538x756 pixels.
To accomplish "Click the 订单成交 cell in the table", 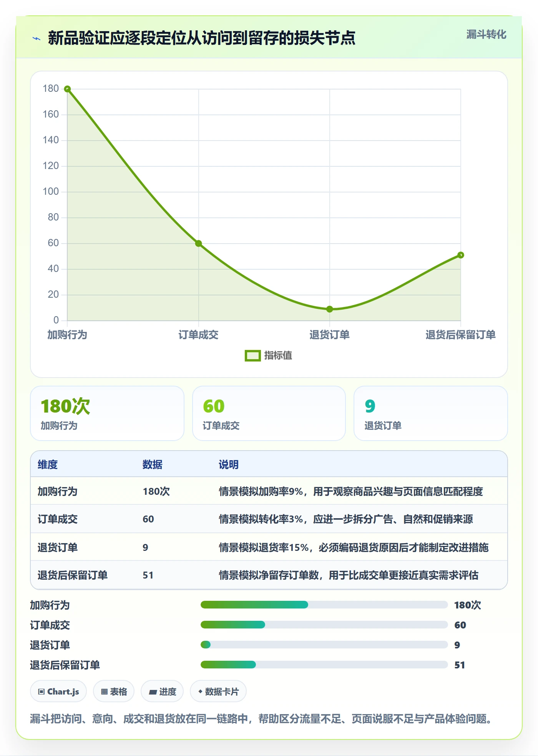I will click(x=58, y=519).
